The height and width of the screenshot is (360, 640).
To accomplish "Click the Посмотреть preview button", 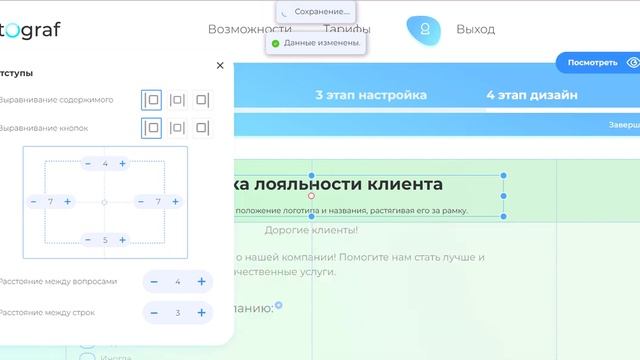I will point(598,63).
